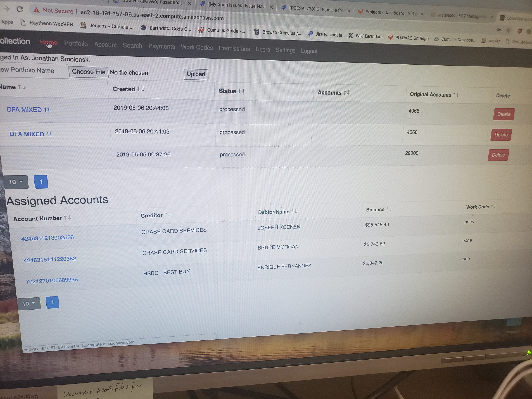Open the Search navigation item
Viewport: 532px width, 399px height.
pos(132,46)
